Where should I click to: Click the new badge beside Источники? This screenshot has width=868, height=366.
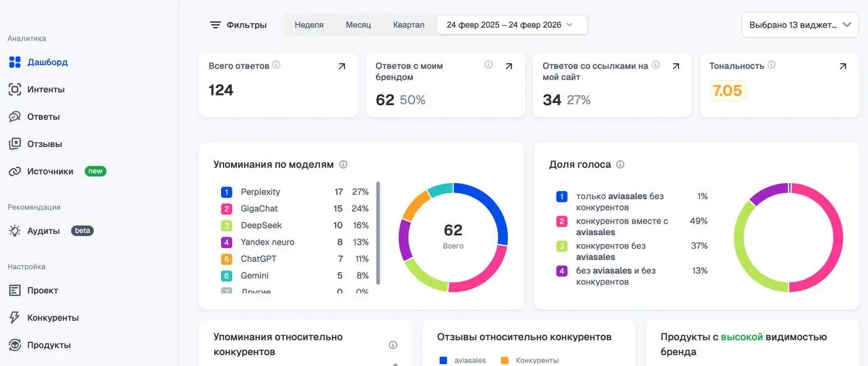coord(96,171)
